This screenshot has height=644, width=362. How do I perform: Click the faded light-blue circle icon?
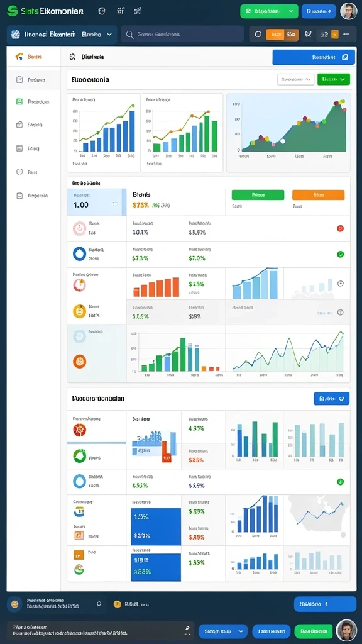coord(79,336)
